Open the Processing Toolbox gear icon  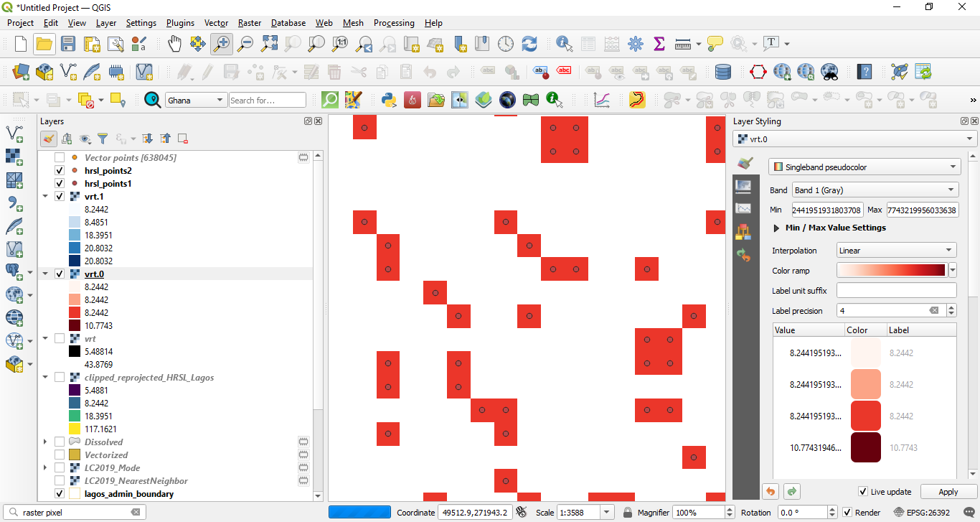pos(636,44)
